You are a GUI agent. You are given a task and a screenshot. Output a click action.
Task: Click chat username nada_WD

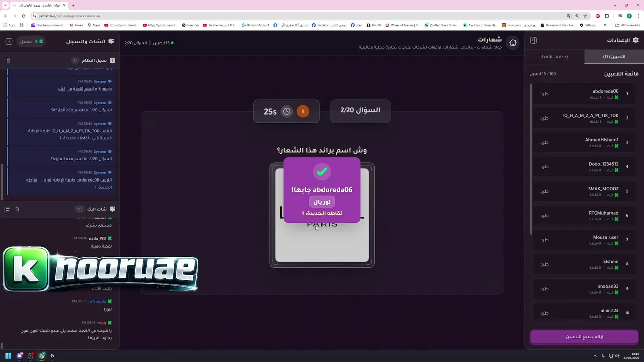click(98, 238)
